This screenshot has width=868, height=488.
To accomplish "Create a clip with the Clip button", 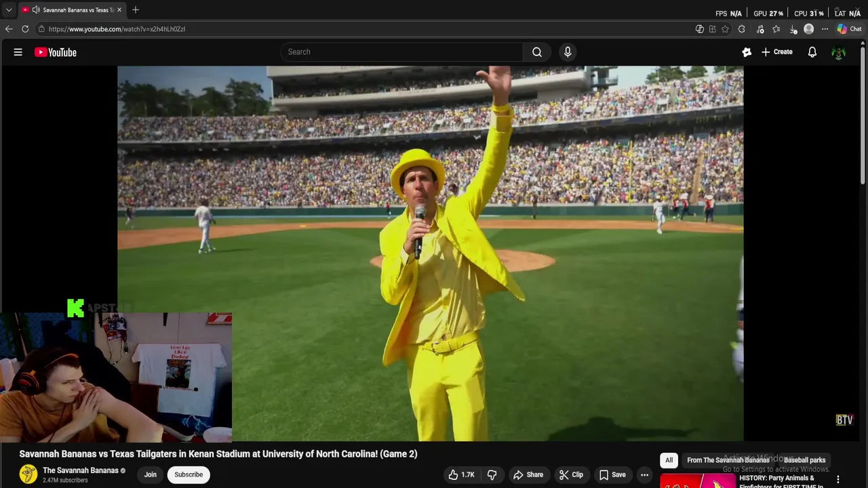I will tap(571, 474).
